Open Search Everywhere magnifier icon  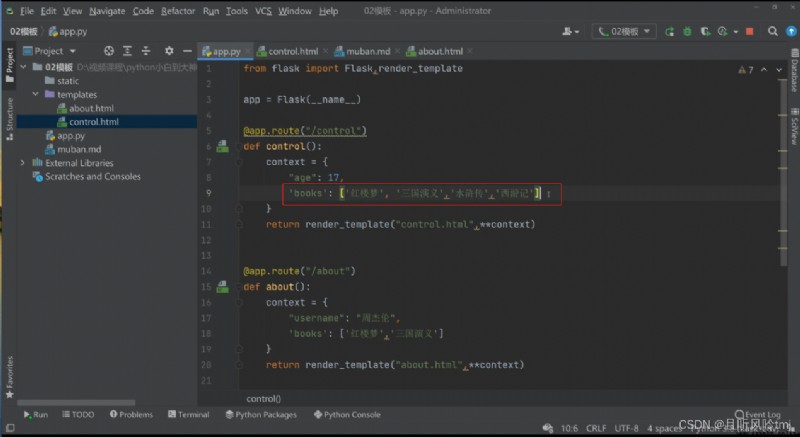773,32
